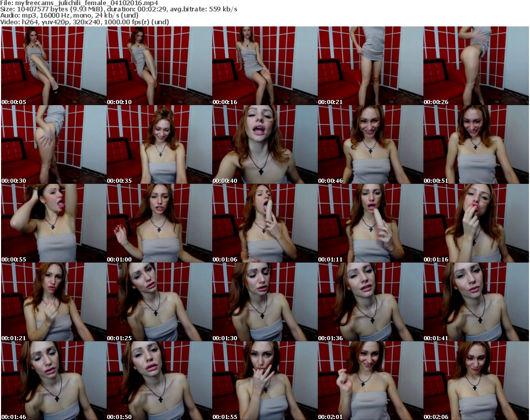Click the frame at 00:01:36
Screen dimensions: 530x420
370,302
